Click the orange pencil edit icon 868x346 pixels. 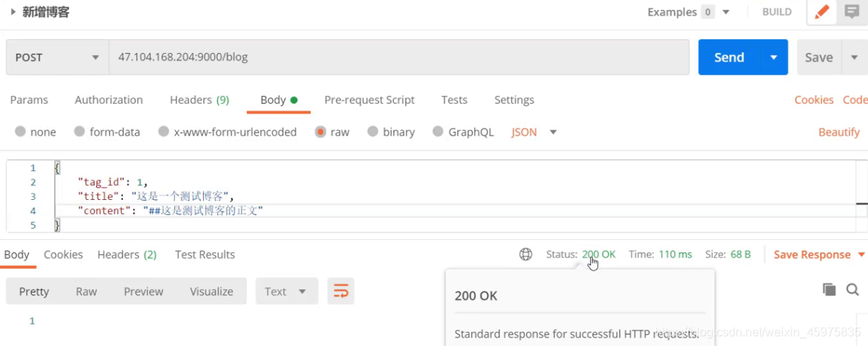822,11
